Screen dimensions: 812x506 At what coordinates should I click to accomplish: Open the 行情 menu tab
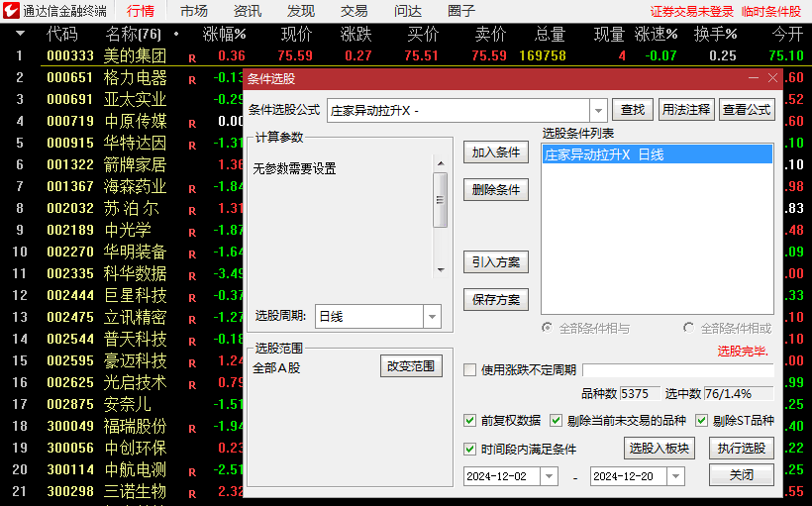point(141,11)
